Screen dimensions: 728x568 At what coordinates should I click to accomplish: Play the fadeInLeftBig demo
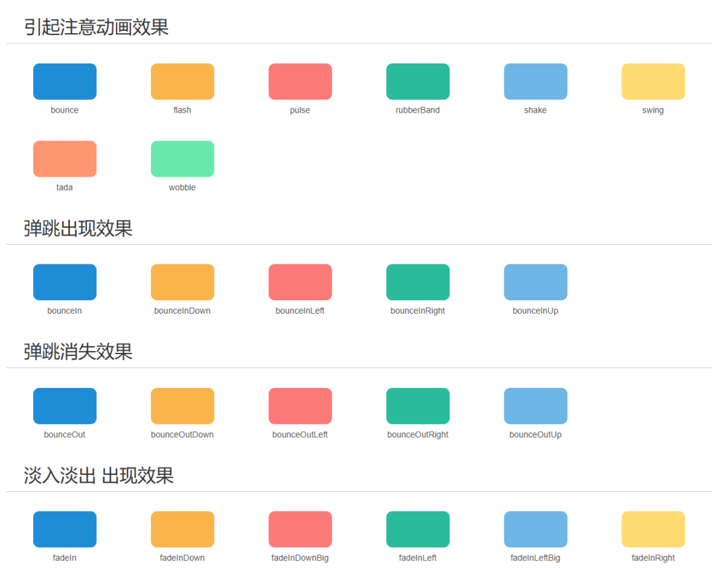(x=535, y=529)
